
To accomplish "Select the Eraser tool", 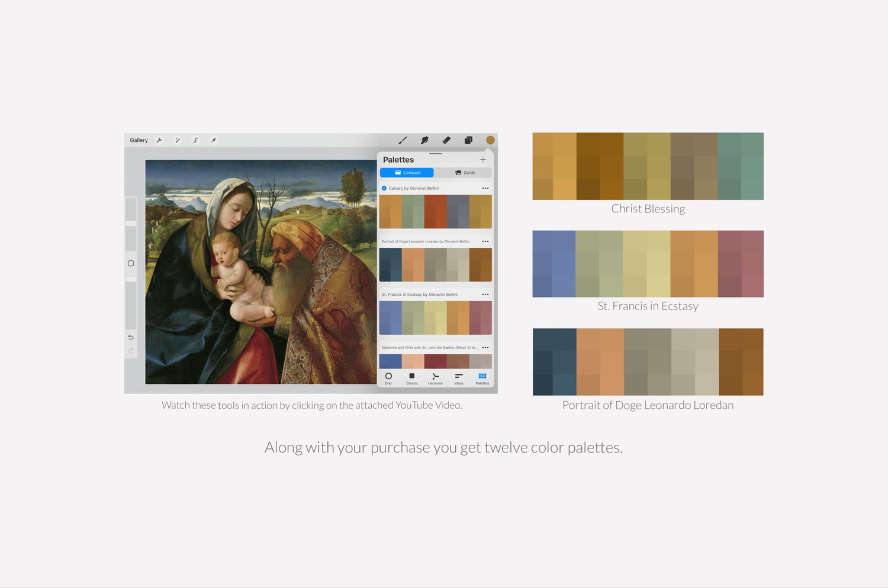I will 446,140.
